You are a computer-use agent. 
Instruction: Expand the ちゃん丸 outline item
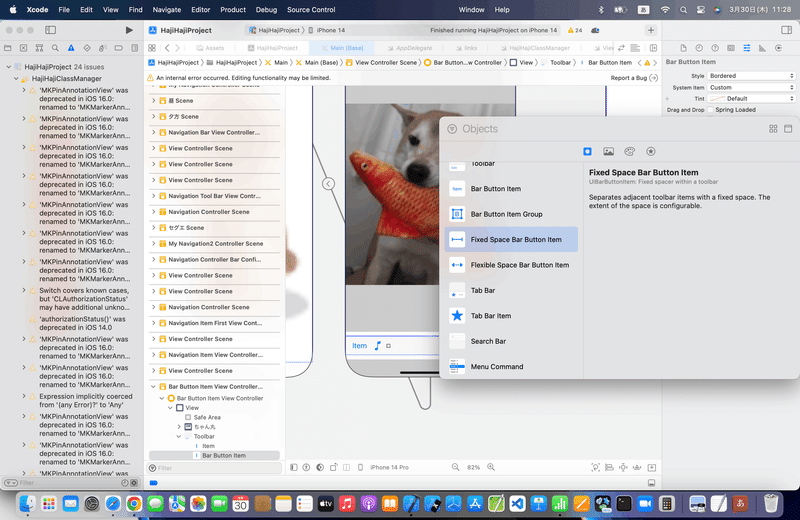179,427
